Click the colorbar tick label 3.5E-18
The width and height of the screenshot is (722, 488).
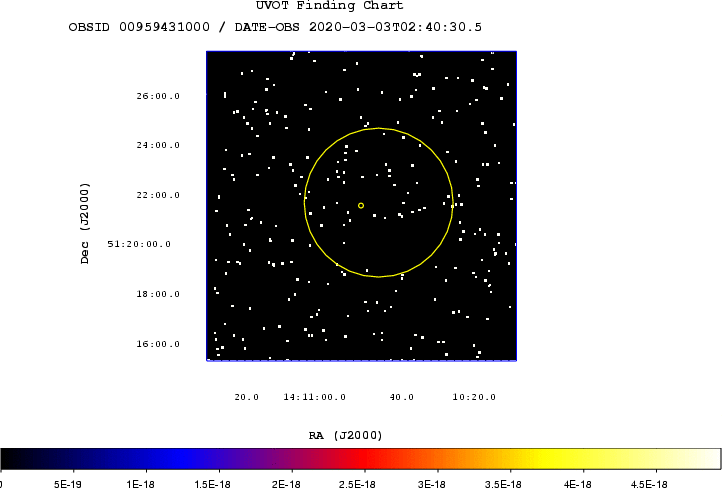click(x=503, y=483)
